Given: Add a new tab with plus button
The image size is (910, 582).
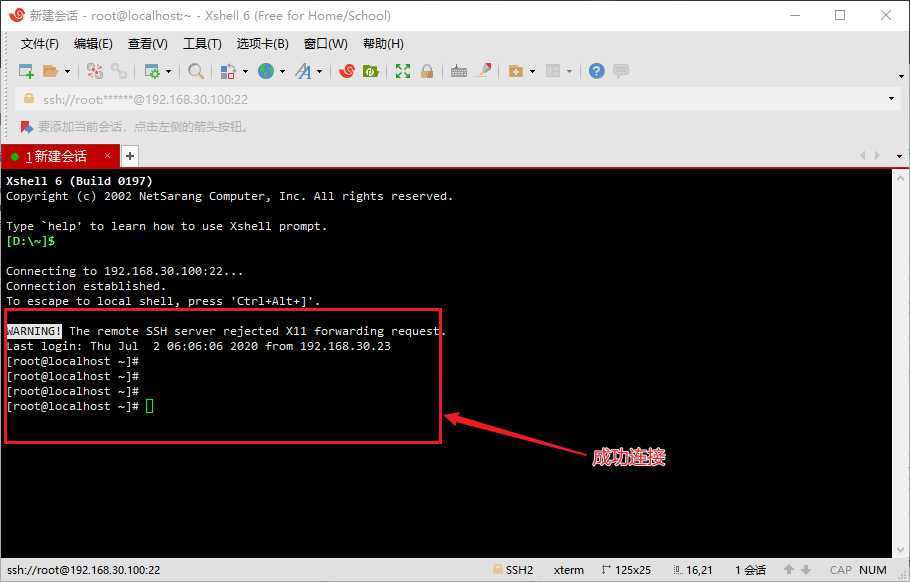Looking at the screenshot, I should pyautogui.click(x=130, y=156).
